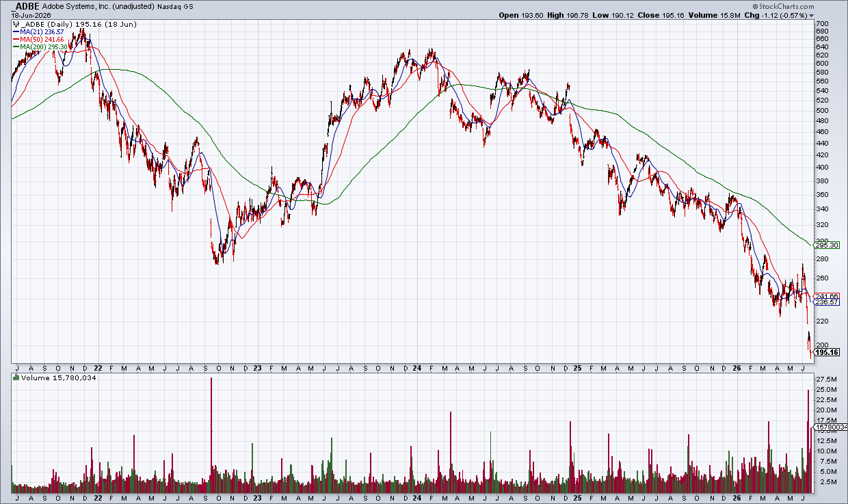Image resolution: width=848 pixels, height=504 pixels.
Task: Click the red 241.66 price tag on axis
Action: (827, 296)
